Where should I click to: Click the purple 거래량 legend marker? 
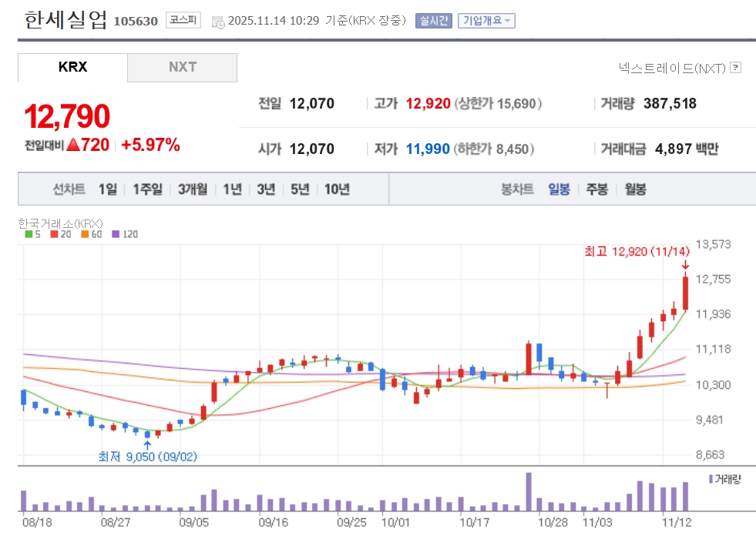tap(710, 479)
